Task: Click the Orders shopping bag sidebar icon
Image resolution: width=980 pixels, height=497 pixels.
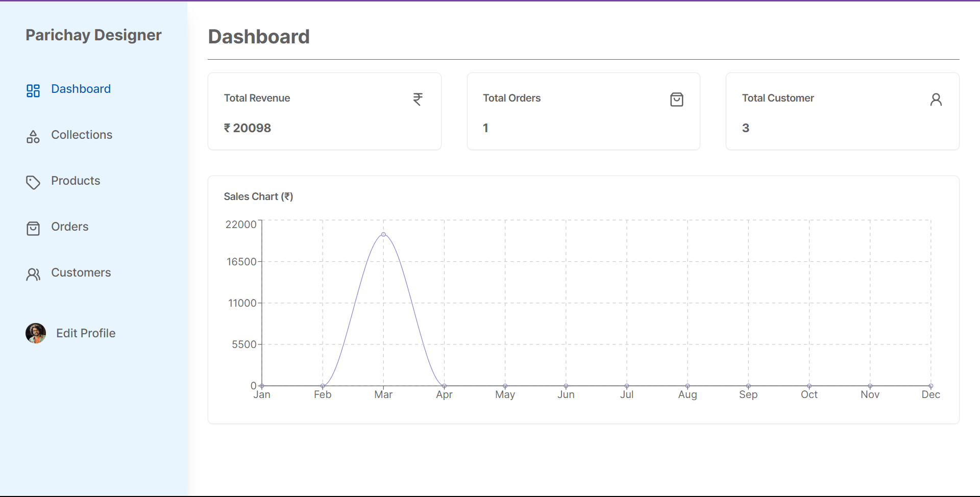Action: point(33,229)
